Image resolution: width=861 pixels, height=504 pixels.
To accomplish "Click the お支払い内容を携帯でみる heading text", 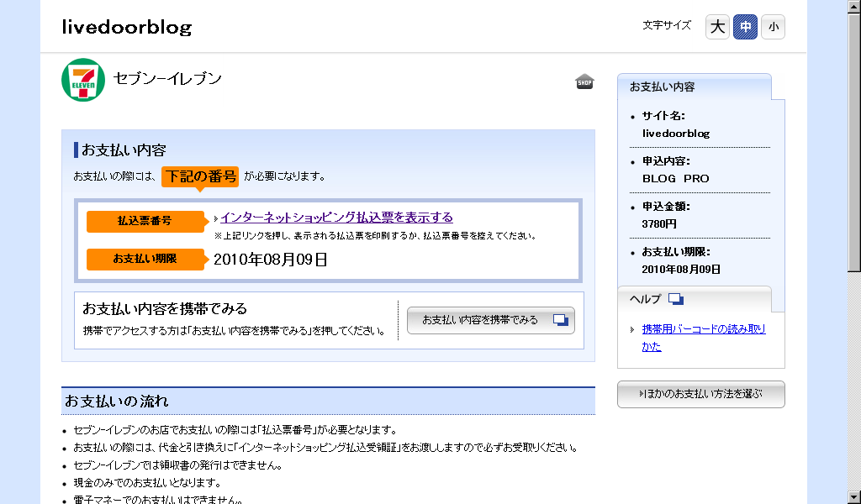I will pos(165,309).
